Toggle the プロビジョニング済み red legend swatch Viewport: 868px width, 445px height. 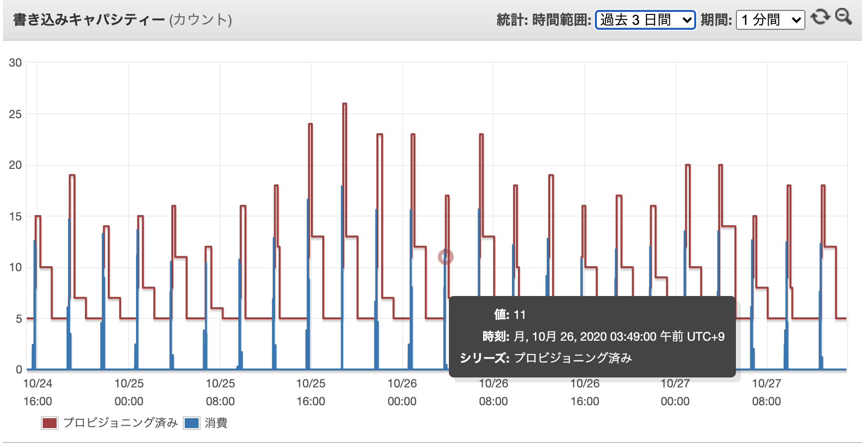coord(50,423)
